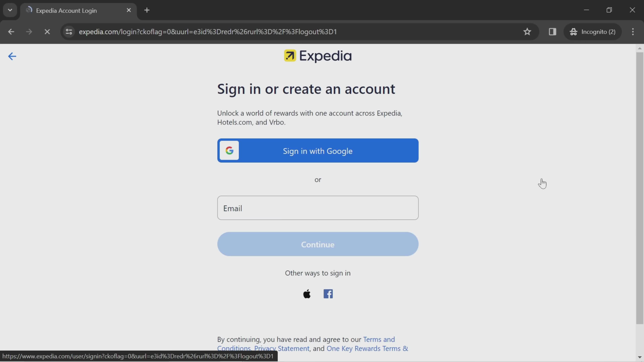Click the Continue button

318,244
